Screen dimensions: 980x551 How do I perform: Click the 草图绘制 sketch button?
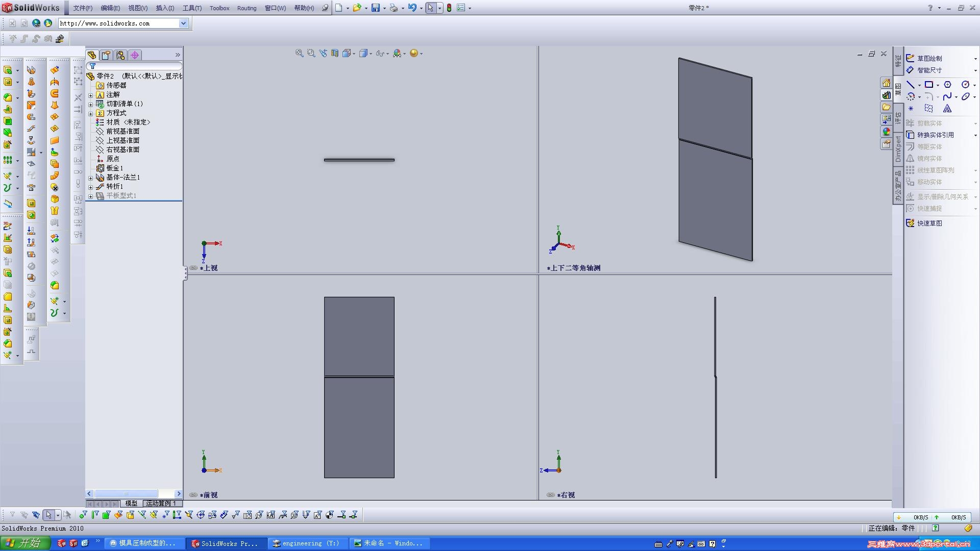click(x=929, y=58)
